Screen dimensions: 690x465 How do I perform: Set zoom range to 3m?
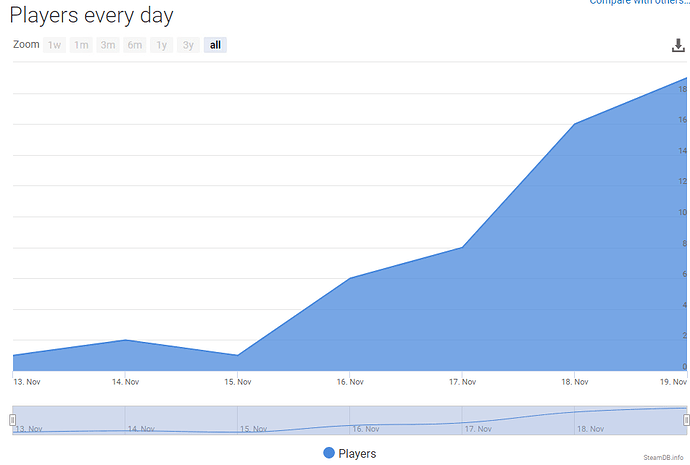108,45
